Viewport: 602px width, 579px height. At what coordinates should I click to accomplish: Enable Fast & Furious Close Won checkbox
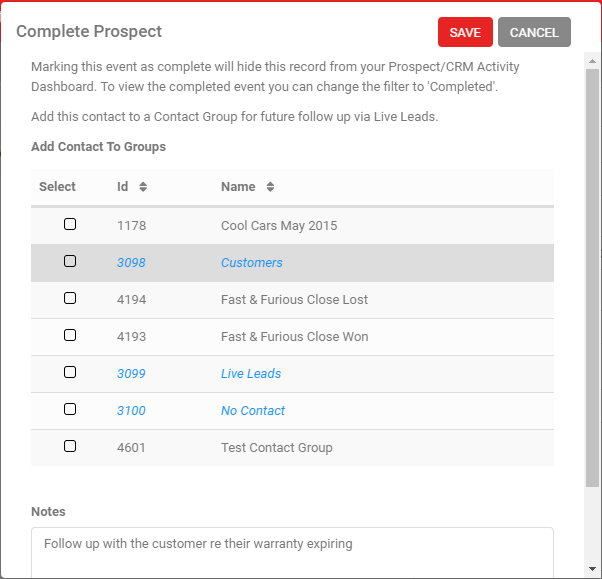(x=70, y=335)
